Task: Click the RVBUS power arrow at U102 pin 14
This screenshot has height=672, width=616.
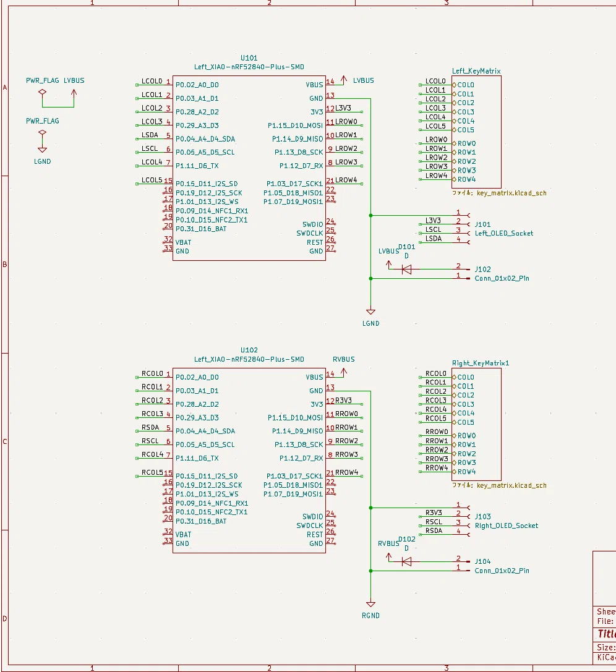Action: (344, 372)
